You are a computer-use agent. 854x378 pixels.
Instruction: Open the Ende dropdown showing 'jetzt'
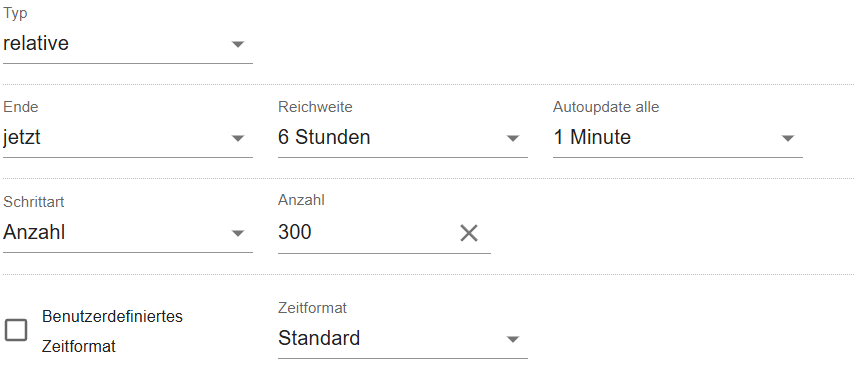[127, 138]
